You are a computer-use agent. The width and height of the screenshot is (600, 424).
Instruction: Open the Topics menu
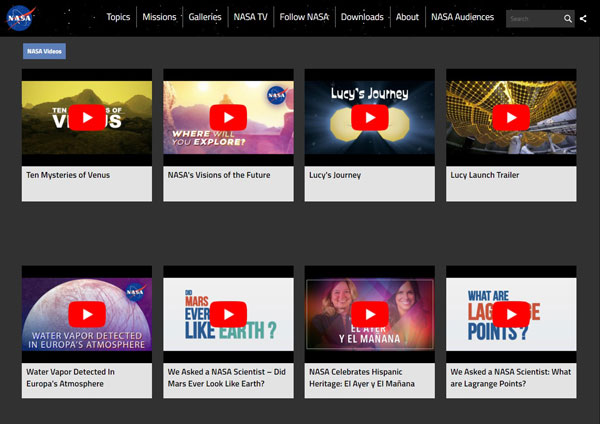coord(118,17)
